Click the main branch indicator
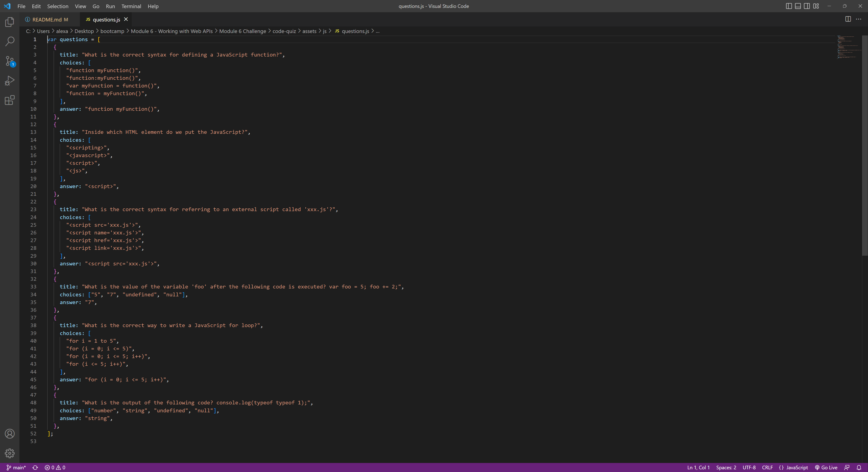Viewport: 868px width, 472px height. [16, 467]
